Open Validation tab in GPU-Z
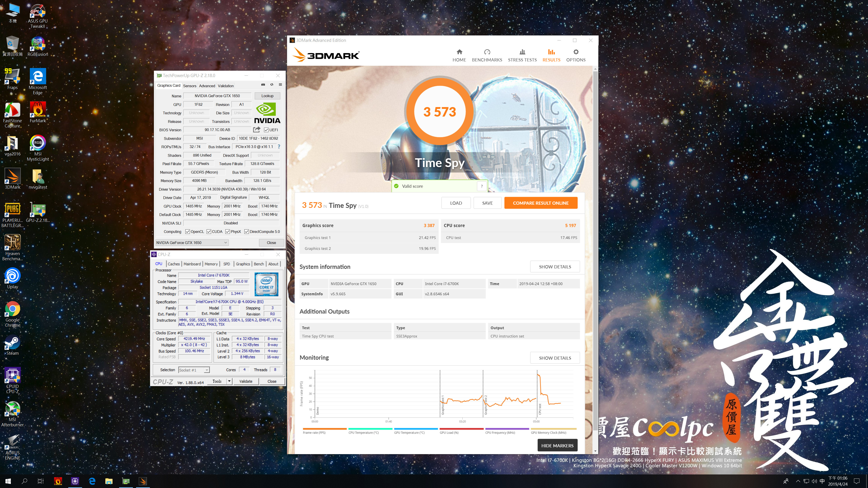Image resolution: width=868 pixels, height=488 pixels. [x=226, y=86]
